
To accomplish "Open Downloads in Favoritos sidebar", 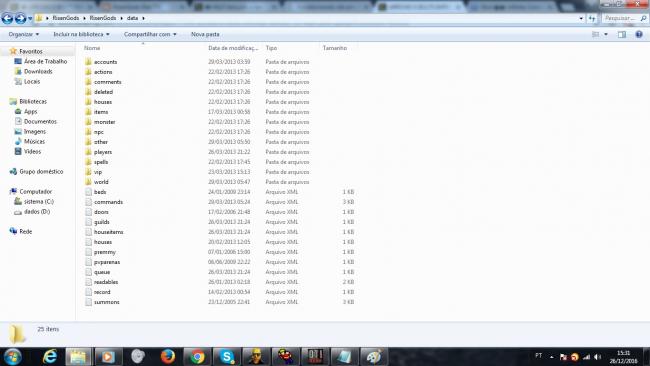I will click(38, 71).
